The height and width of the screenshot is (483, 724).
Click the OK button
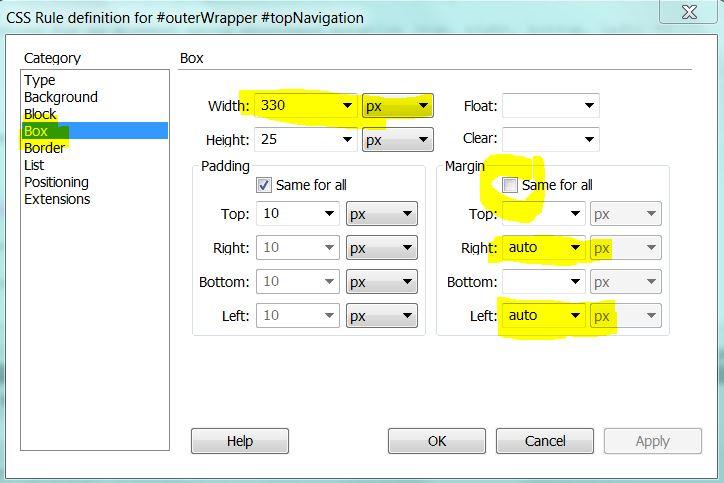point(437,441)
